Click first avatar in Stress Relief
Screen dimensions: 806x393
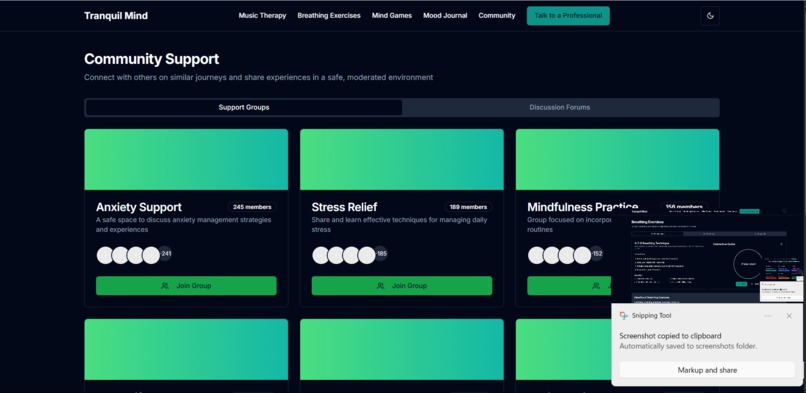point(321,255)
